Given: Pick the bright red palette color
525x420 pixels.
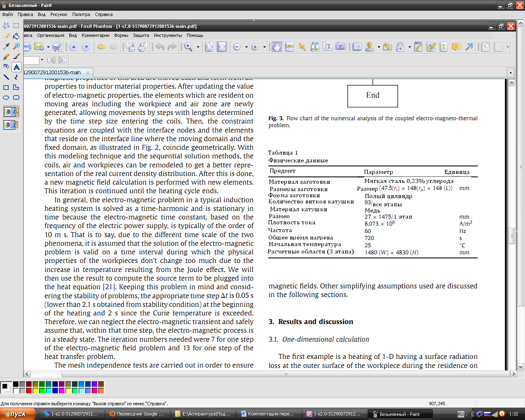Looking at the screenshot, I should (x=29, y=391).
